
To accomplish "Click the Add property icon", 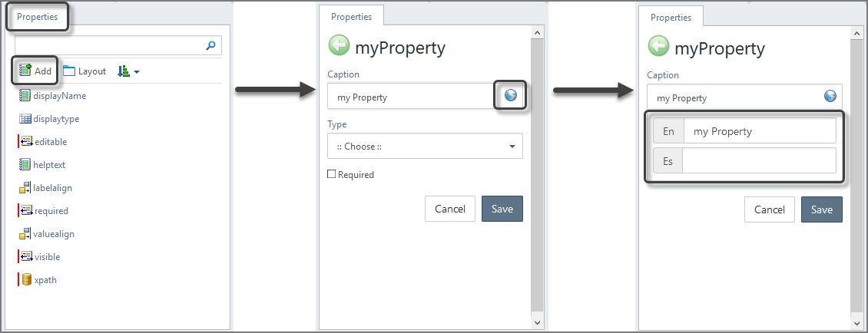I will 25,71.
